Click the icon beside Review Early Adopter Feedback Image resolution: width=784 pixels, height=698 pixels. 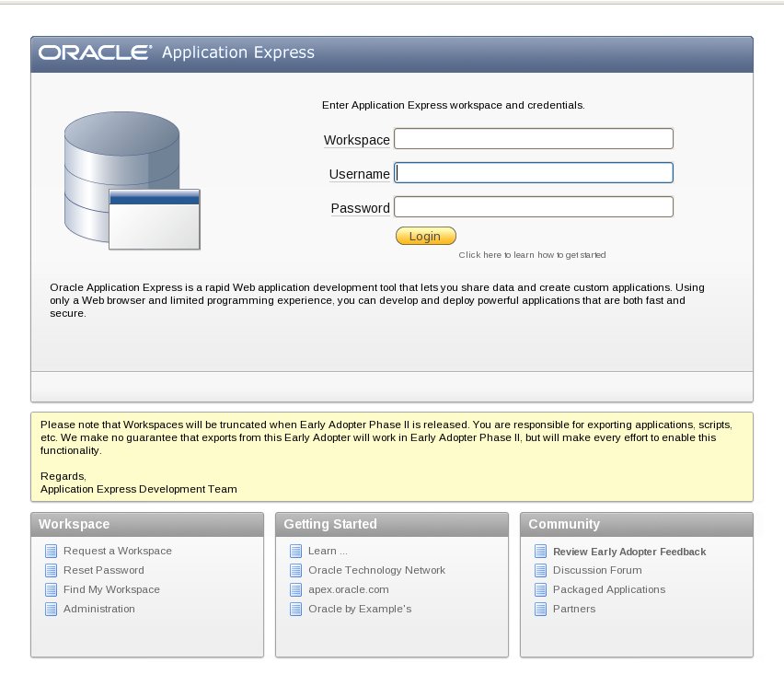click(x=540, y=551)
